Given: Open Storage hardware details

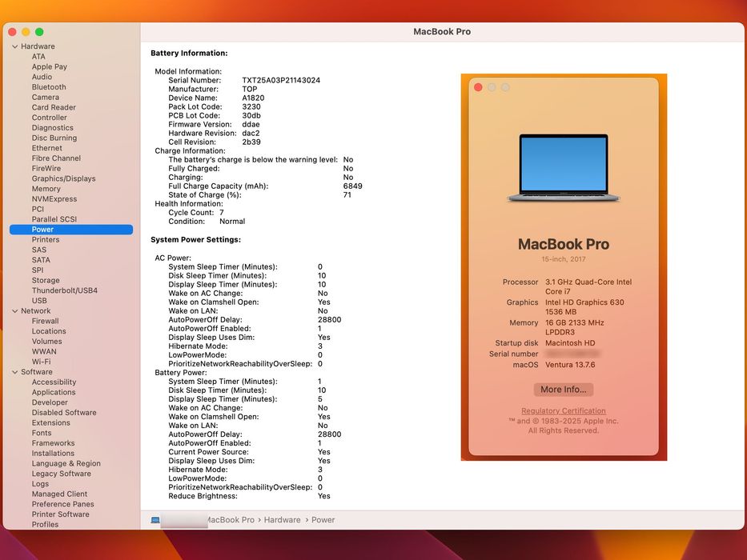Looking at the screenshot, I should 46,281.
